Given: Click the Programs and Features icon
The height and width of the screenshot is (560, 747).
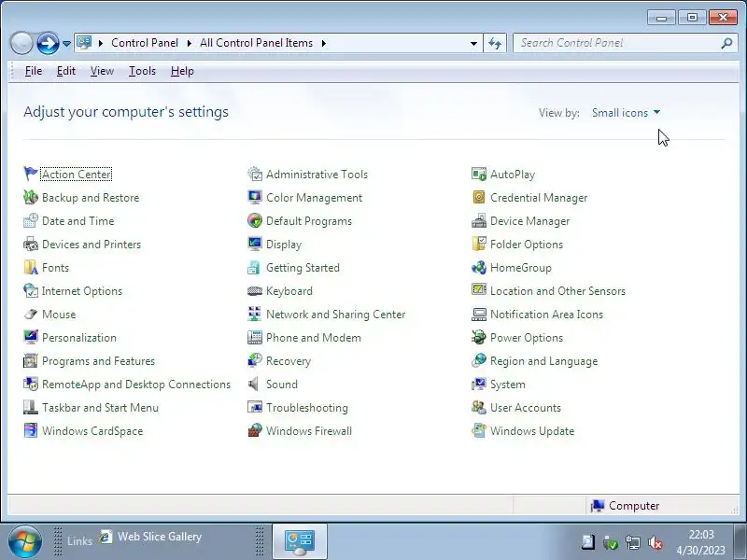Looking at the screenshot, I should pyautogui.click(x=31, y=360).
